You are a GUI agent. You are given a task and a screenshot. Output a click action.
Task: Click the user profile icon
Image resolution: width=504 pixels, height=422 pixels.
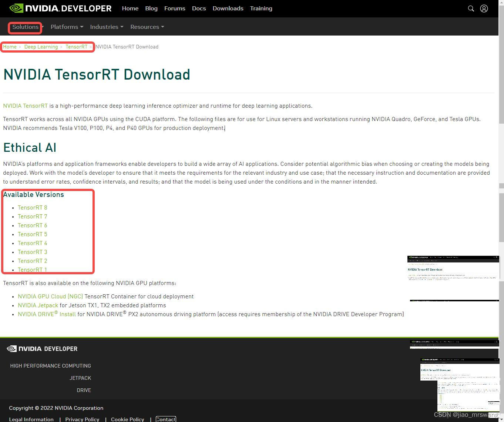click(484, 8)
